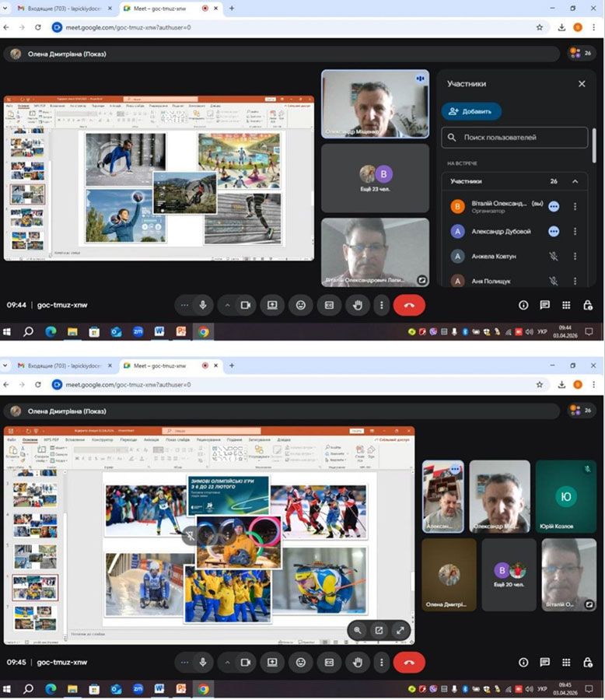Screen dimensions: 605x700
Task: Open audio video settings chevron in the 09:44 window
Action: [227, 306]
